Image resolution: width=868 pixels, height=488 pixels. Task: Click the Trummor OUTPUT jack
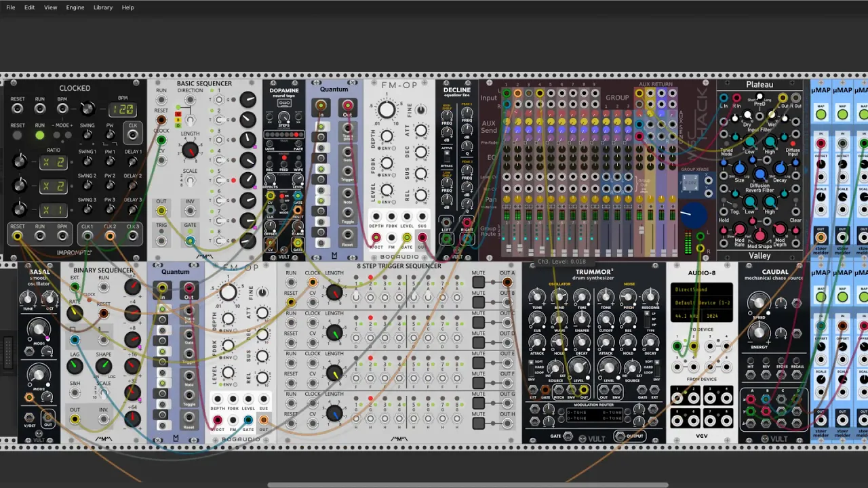point(620,436)
